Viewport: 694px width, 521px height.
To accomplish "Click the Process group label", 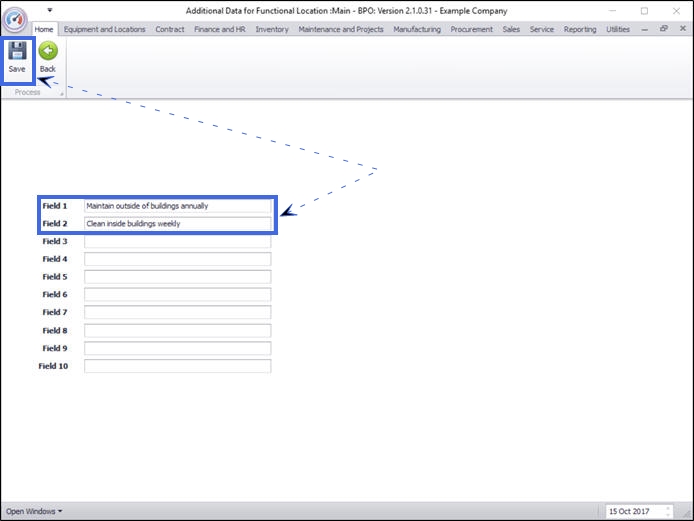I will [x=27, y=92].
